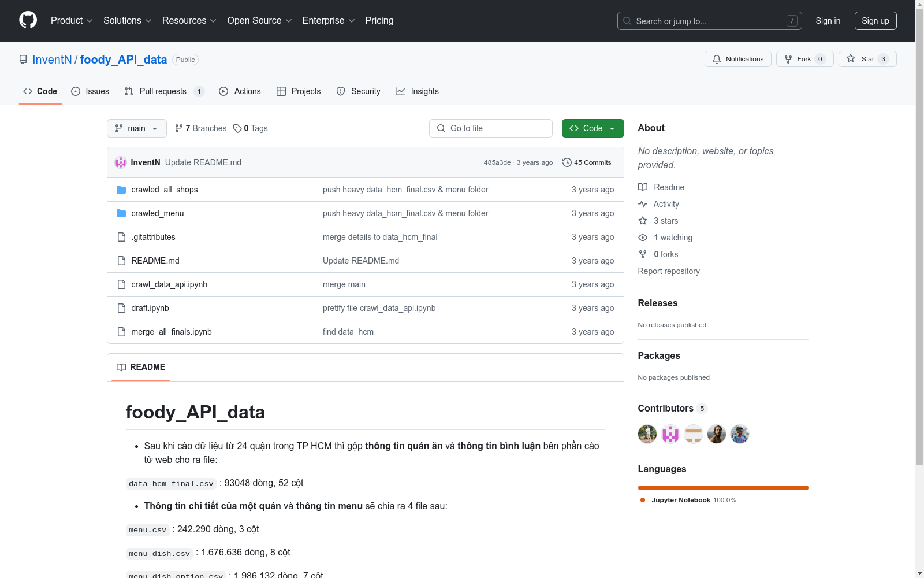Click the crawl_data_api.ipynb file icon

tap(121, 284)
